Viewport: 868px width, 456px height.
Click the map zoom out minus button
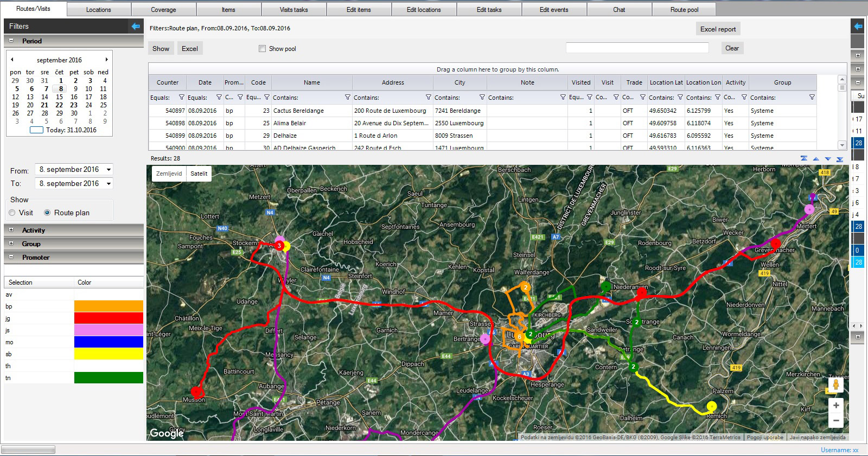click(836, 420)
